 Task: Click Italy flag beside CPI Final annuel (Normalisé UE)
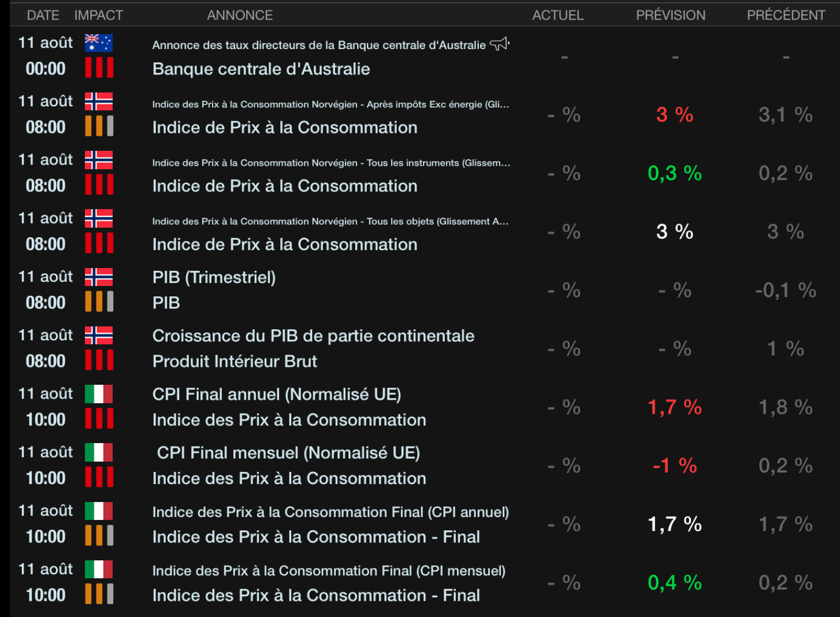99,394
